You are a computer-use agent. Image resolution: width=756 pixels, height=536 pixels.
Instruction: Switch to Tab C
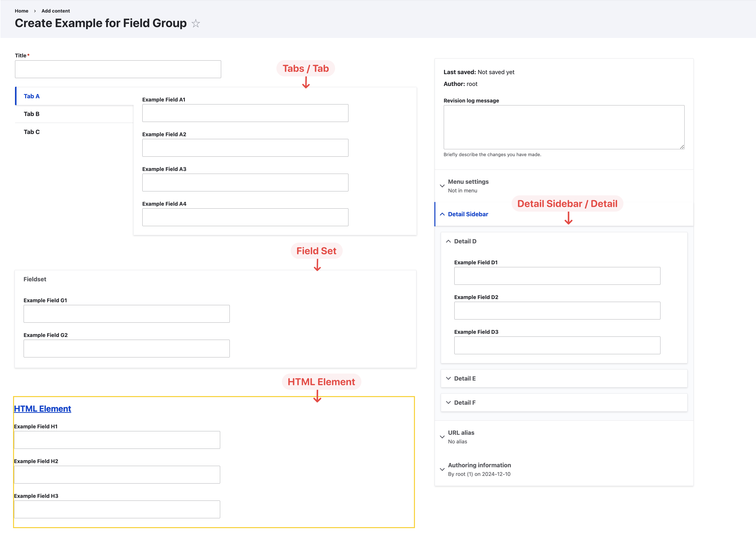point(75,132)
